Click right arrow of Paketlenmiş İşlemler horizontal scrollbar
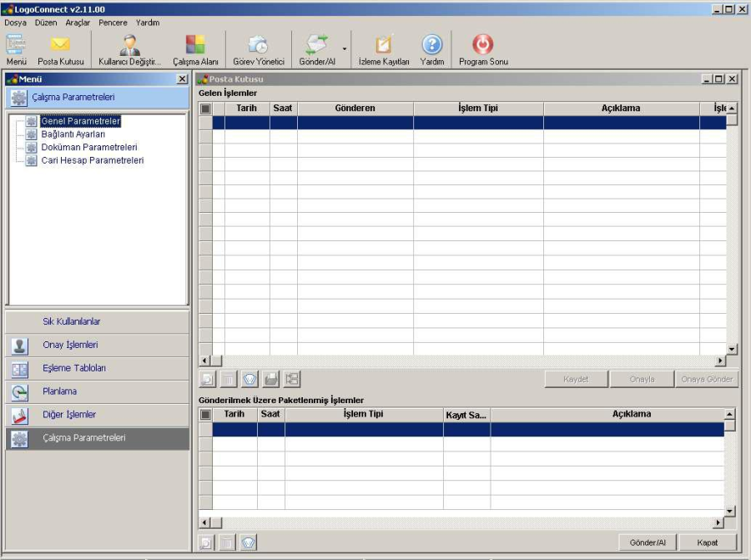 click(718, 522)
